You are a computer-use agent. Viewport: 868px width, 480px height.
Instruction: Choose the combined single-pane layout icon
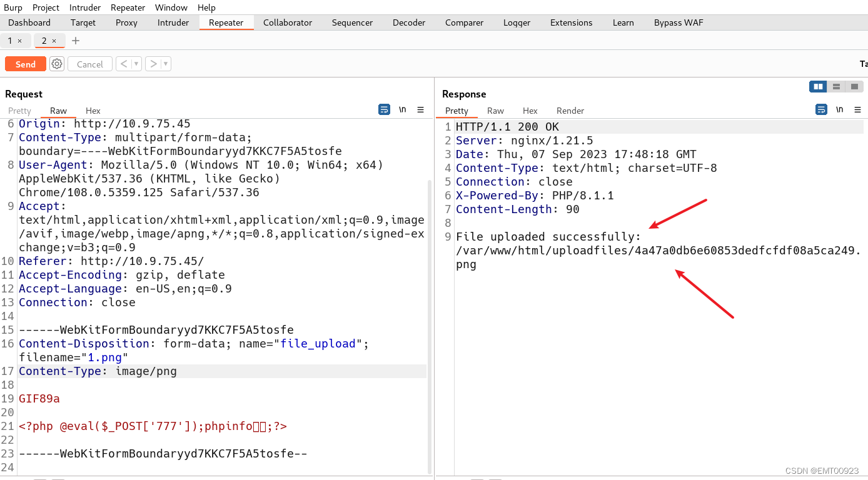tap(854, 86)
